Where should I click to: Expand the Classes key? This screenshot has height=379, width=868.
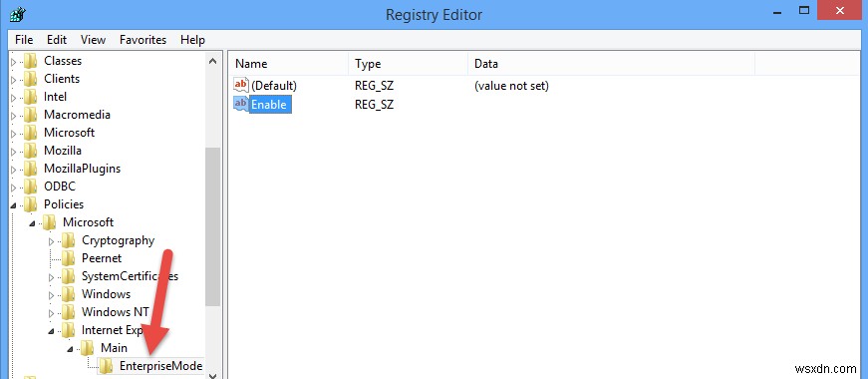click(x=14, y=62)
